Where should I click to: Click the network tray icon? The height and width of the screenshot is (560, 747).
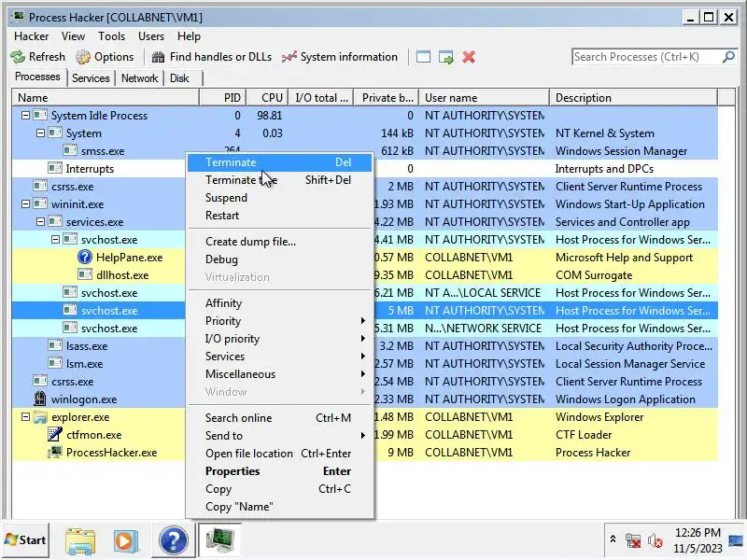point(633,541)
